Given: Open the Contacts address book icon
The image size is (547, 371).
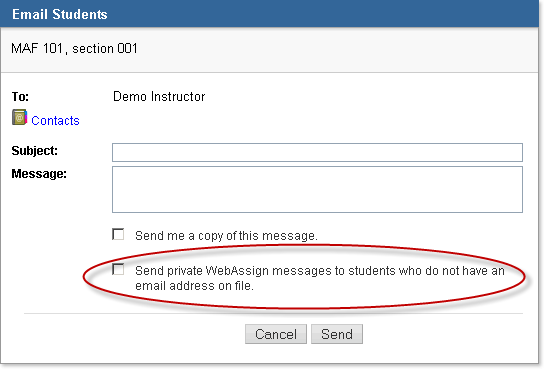Looking at the screenshot, I should [x=20, y=117].
